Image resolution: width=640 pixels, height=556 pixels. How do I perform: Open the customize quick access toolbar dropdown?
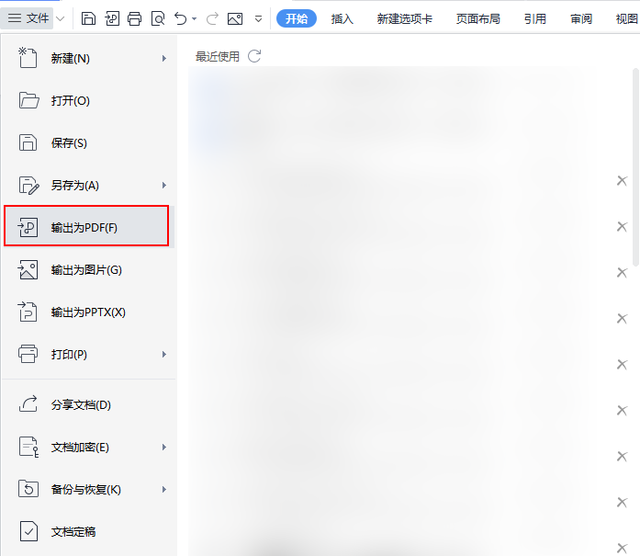pos(258,19)
